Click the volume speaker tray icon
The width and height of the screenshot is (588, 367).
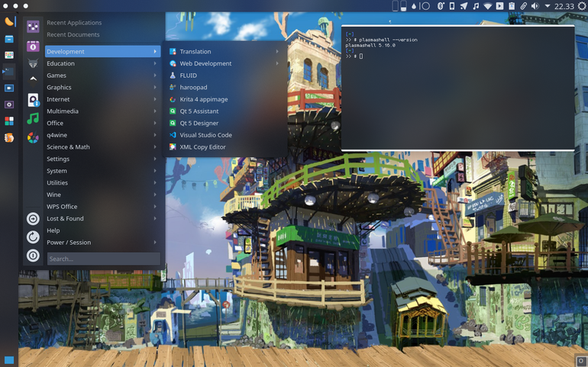(x=535, y=6)
